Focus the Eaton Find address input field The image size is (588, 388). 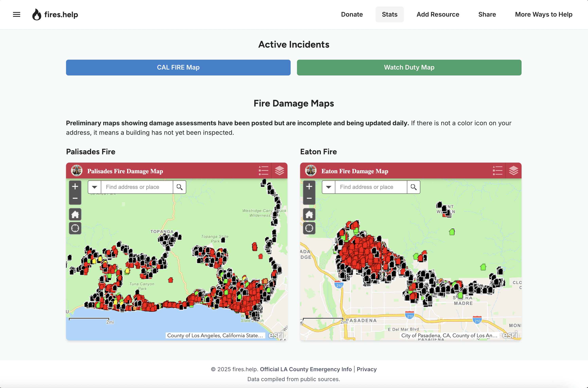pyautogui.click(x=371, y=187)
